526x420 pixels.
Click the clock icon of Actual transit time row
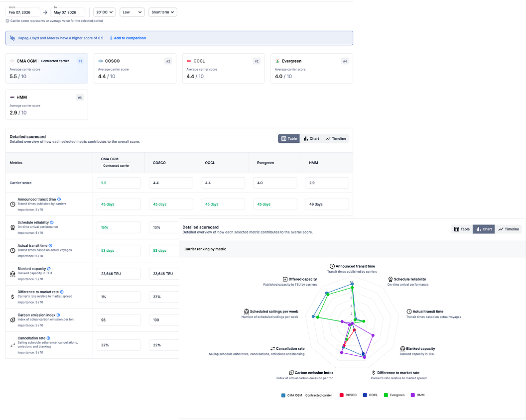coord(12,250)
